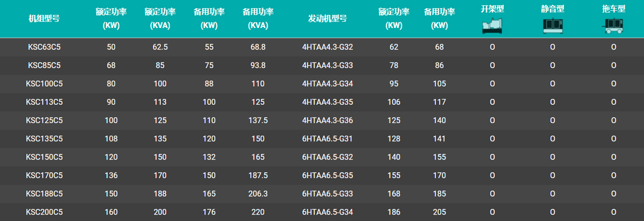Click the 68.8 standby KVA value
Screen dimensions: 644x221
tap(258, 47)
